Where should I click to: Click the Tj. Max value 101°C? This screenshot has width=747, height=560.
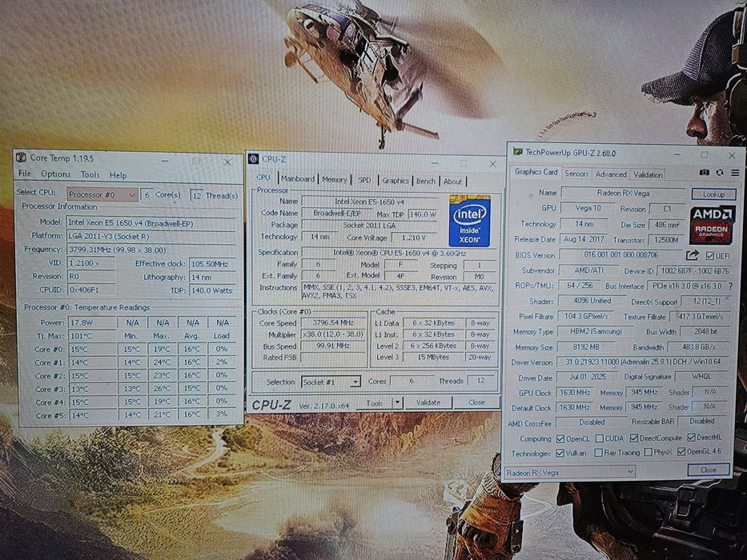pos(92,336)
